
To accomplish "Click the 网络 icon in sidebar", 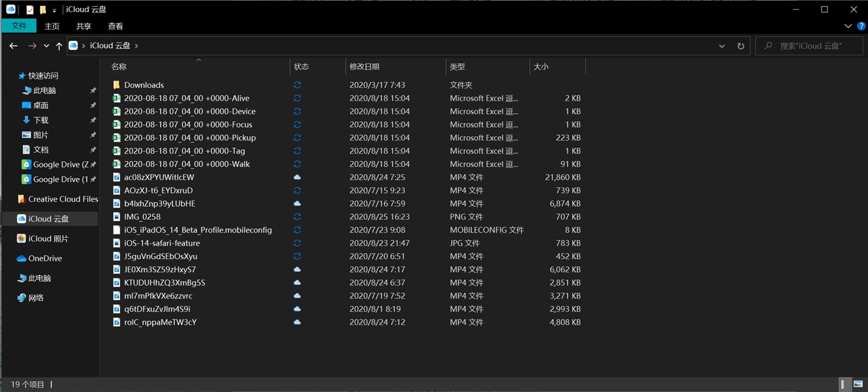I will (22, 298).
